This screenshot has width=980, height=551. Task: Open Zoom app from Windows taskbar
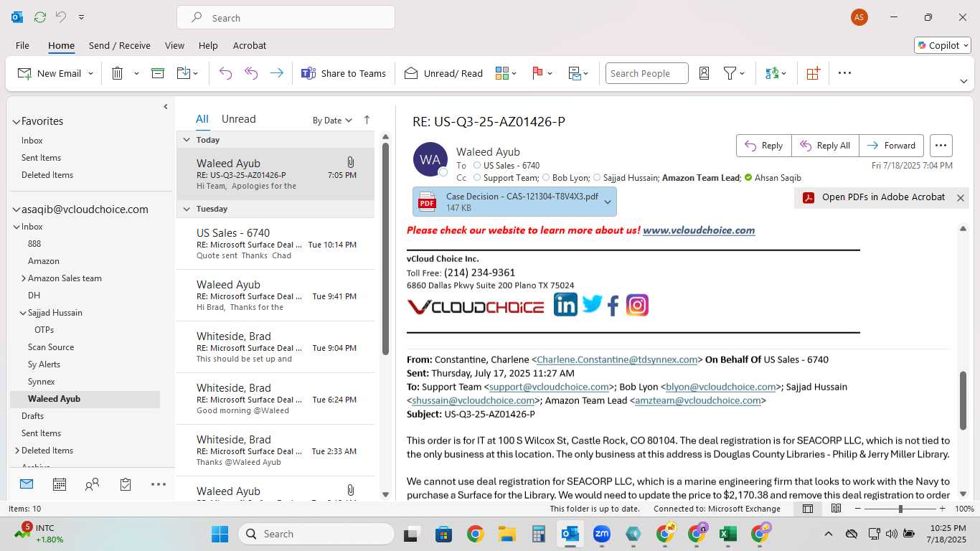click(x=601, y=534)
